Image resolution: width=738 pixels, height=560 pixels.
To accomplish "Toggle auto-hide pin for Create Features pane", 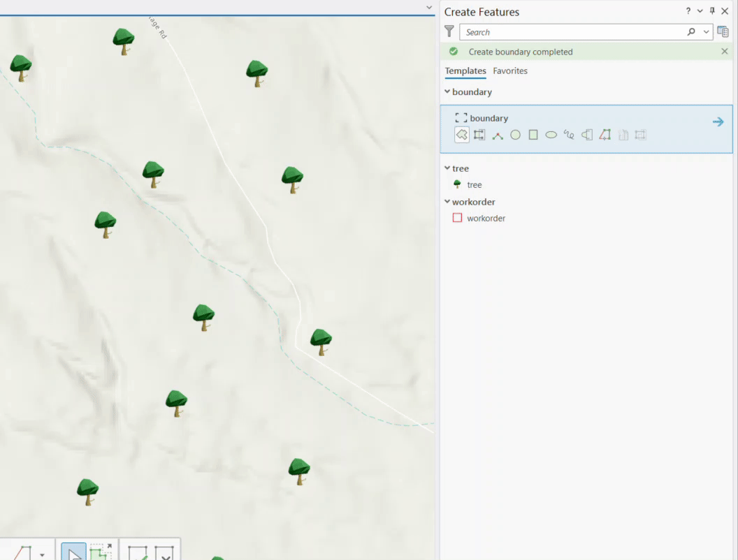I will (712, 10).
